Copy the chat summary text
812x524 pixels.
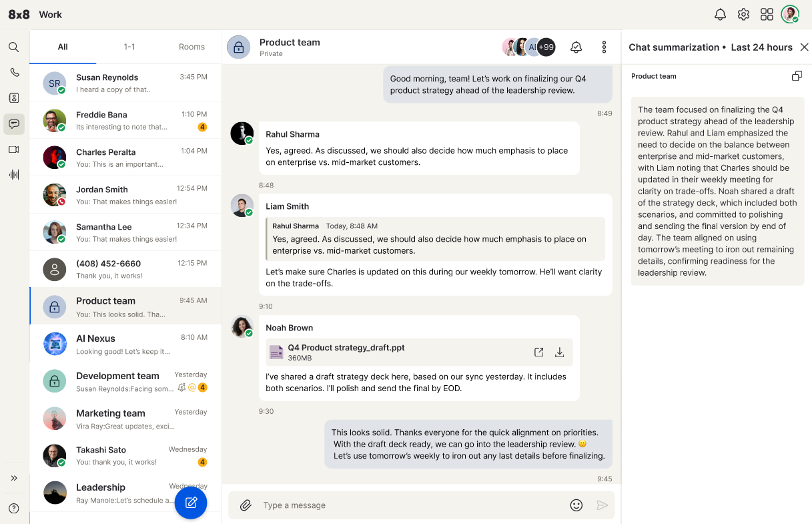pyautogui.click(x=797, y=76)
